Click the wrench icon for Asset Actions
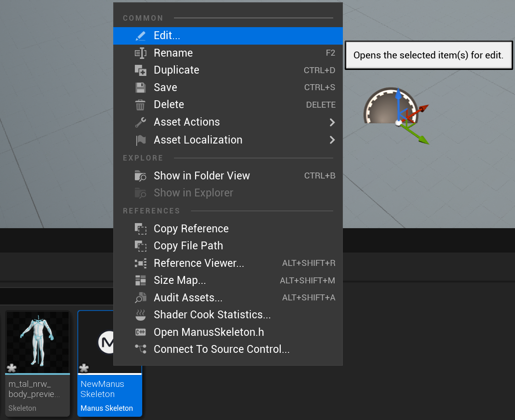 [140, 122]
